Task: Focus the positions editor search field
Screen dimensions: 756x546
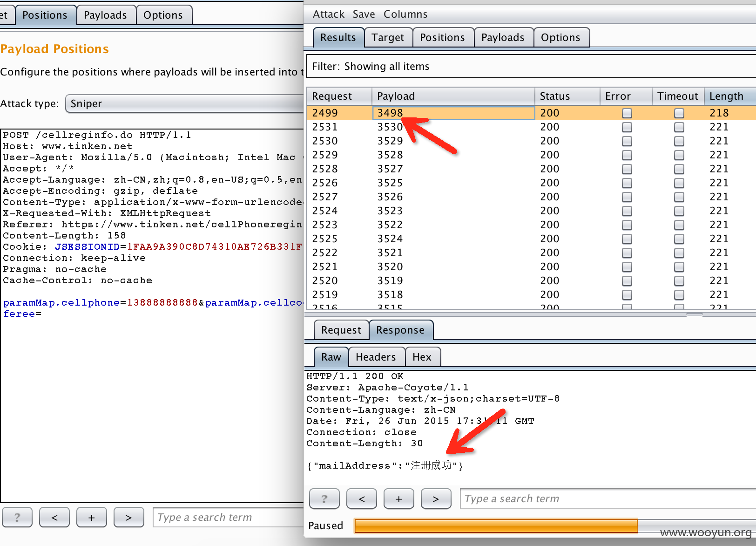Action: click(x=228, y=518)
